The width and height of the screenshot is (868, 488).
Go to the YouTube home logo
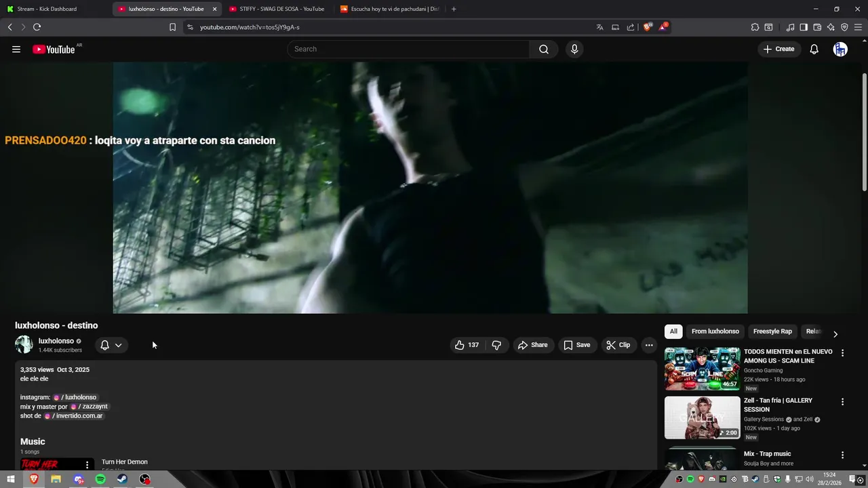coord(54,49)
